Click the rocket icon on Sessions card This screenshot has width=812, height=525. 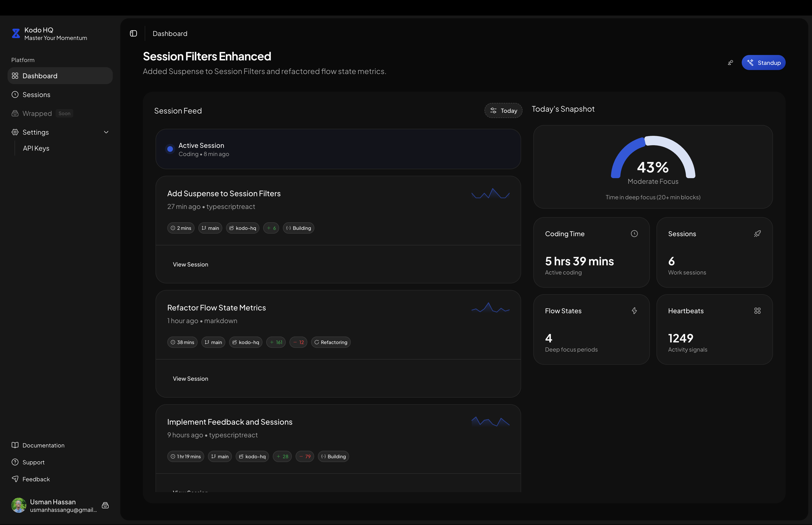coord(757,234)
